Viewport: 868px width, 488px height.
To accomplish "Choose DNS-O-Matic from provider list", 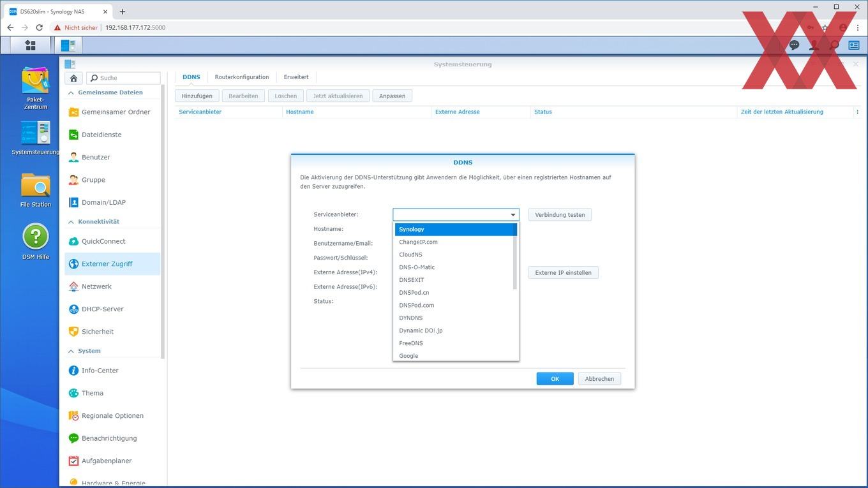I will (454, 267).
